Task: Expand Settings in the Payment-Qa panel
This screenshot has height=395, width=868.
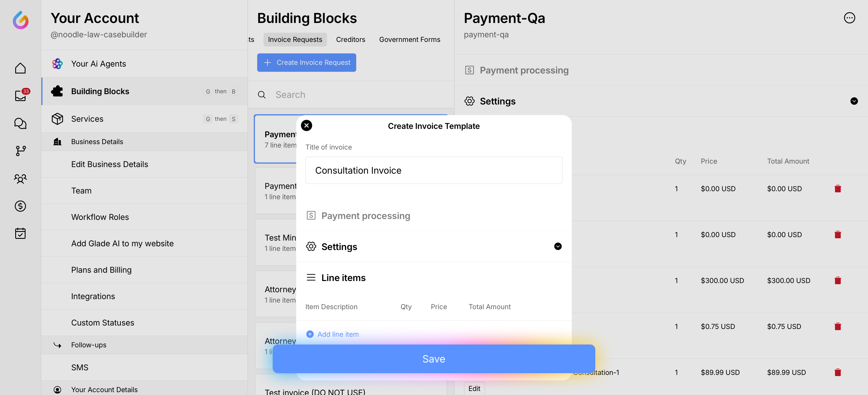Action: pos(854,101)
